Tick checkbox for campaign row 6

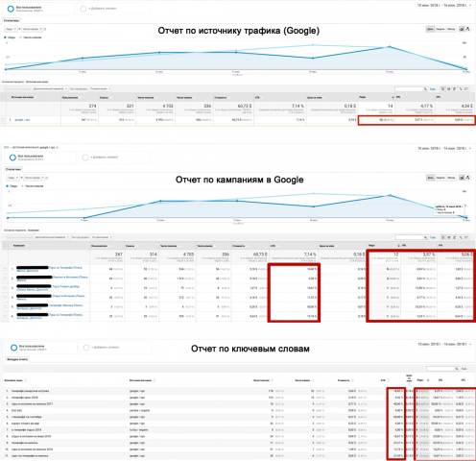click(x=5, y=316)
